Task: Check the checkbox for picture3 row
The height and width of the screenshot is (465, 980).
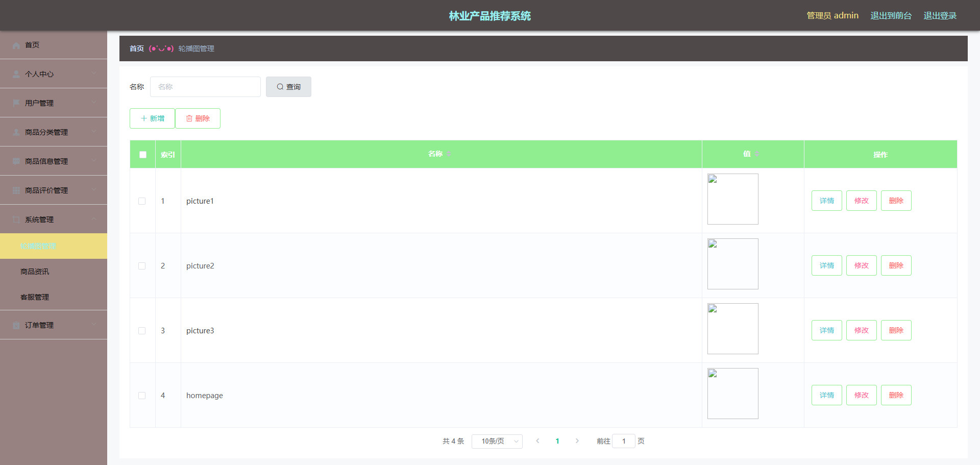Action: point(142,331)
